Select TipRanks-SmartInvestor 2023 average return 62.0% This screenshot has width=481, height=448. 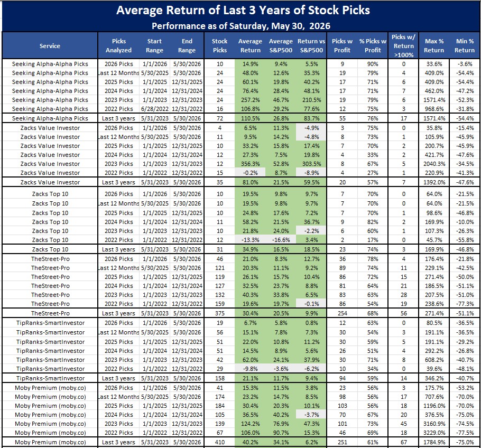point(251,360)
